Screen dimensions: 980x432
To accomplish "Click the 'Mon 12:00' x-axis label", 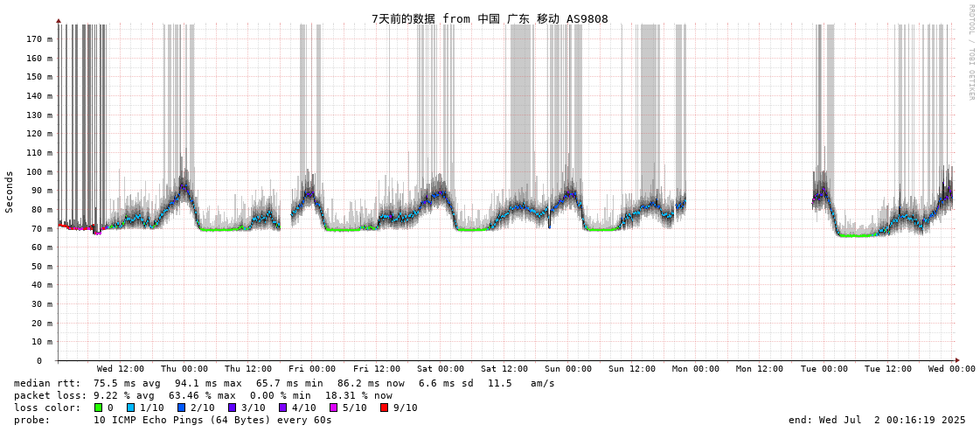I will 760,369.
